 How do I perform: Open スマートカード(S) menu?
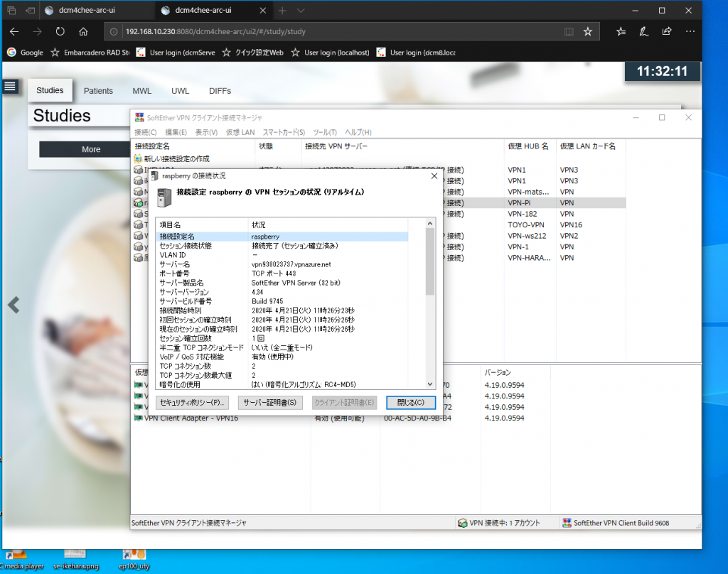pyautogui.click(x=284, y=132)
